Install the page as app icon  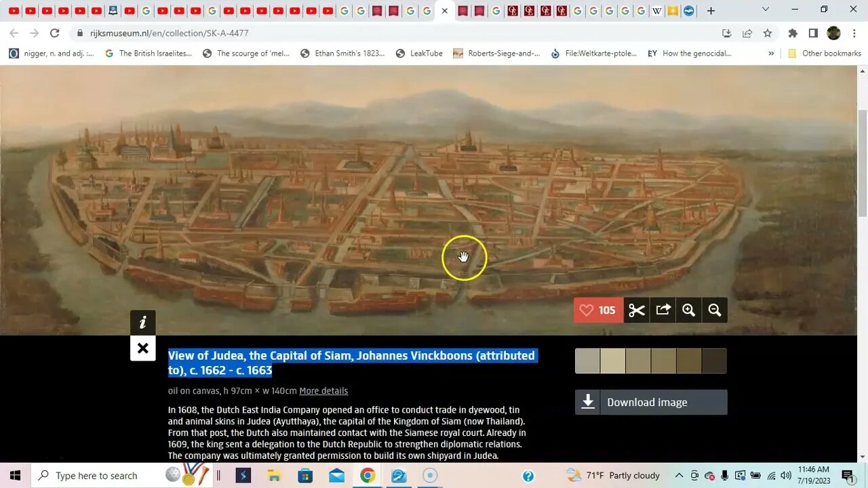pos(727,33)
